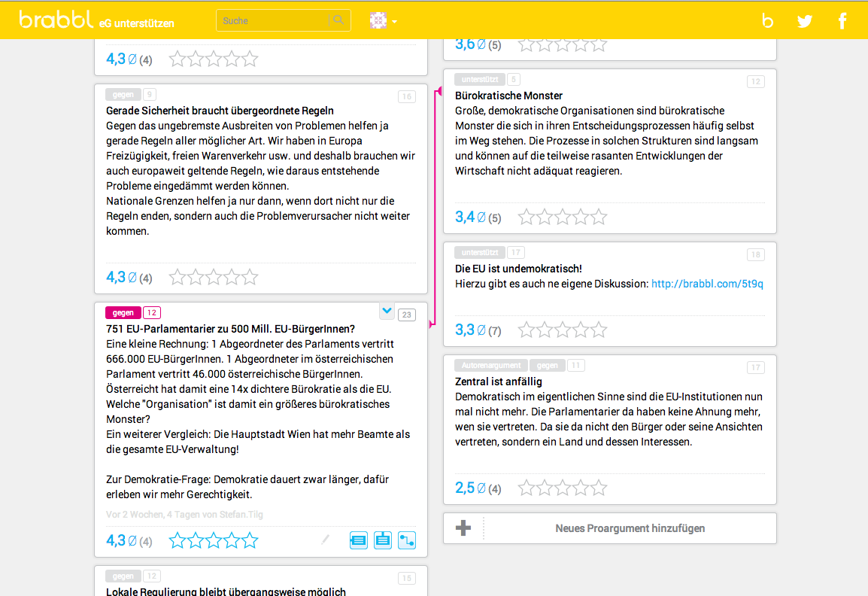Rate 'Zentral ist anfällig' five stars

[599, 488]
